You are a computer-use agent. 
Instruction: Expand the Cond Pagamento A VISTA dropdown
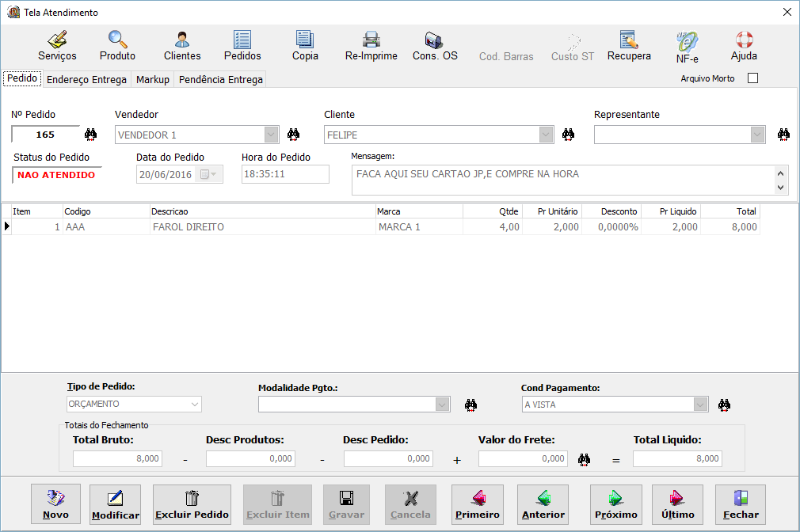tap(700, 405)
